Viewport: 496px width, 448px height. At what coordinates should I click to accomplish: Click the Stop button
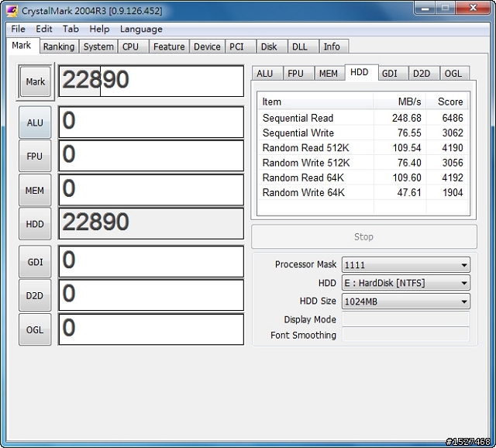tap(363, 236)
